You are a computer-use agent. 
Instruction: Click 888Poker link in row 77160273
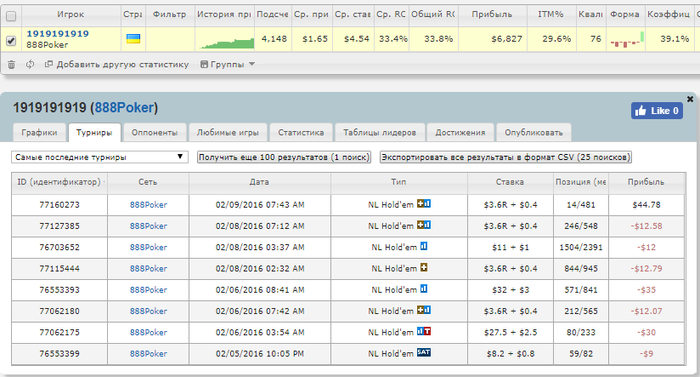(148, 205)
